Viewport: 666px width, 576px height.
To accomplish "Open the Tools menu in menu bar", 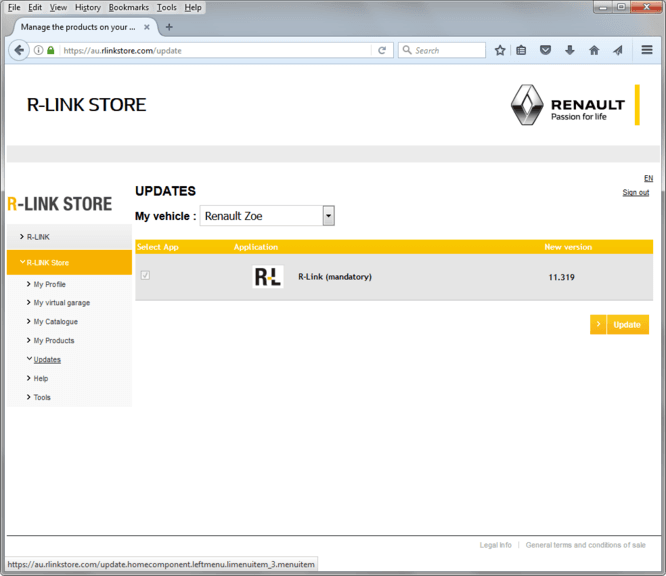I will 166,7.
